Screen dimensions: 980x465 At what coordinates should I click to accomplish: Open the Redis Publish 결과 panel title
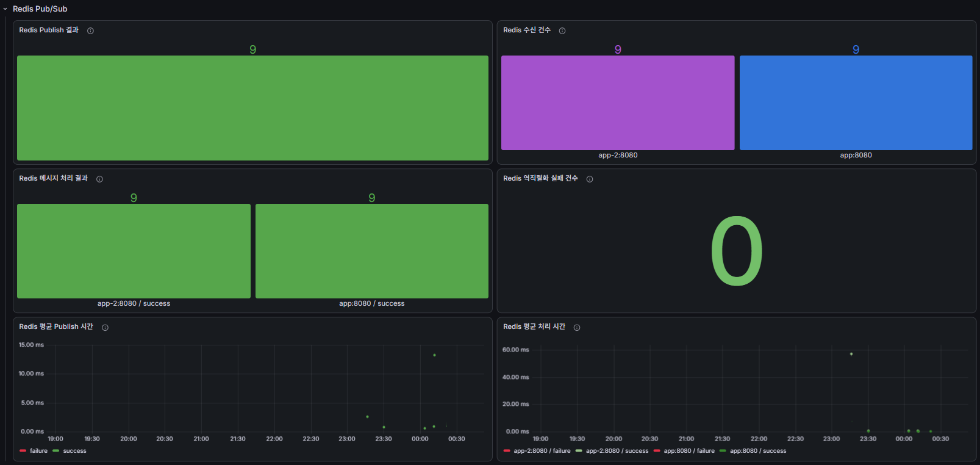pyautogui.click(x=49, y=30)
